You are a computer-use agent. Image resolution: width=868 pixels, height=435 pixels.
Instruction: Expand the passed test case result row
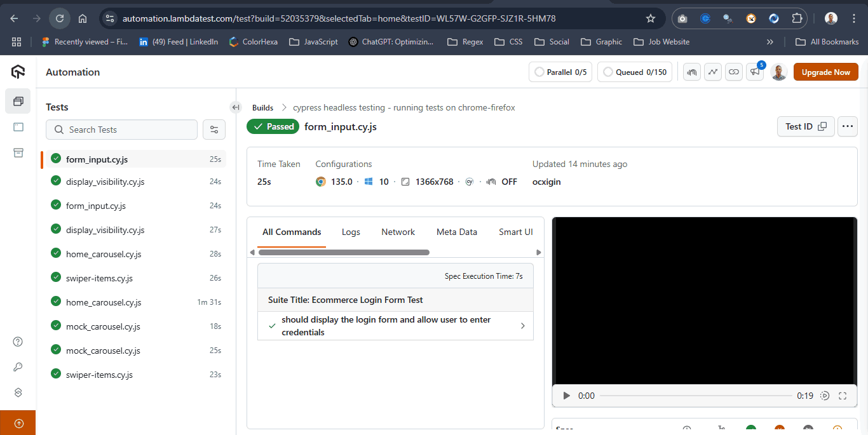coord(522,326)
